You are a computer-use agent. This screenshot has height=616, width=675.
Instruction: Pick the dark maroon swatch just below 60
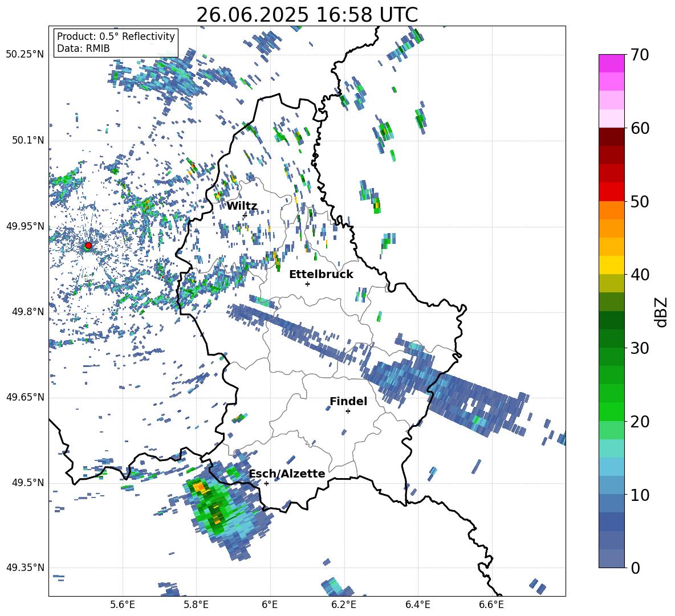tap(611, 137)
